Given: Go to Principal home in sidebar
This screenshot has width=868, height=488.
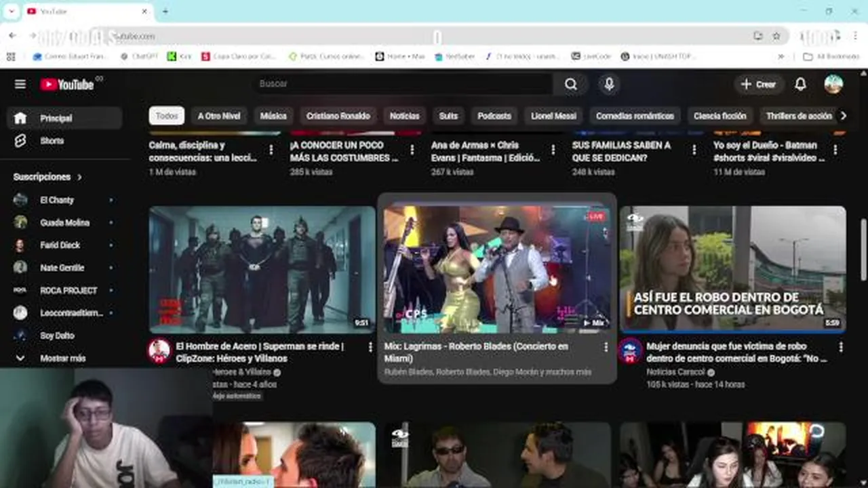Looking at the screenshot, I should coord(64,118).
